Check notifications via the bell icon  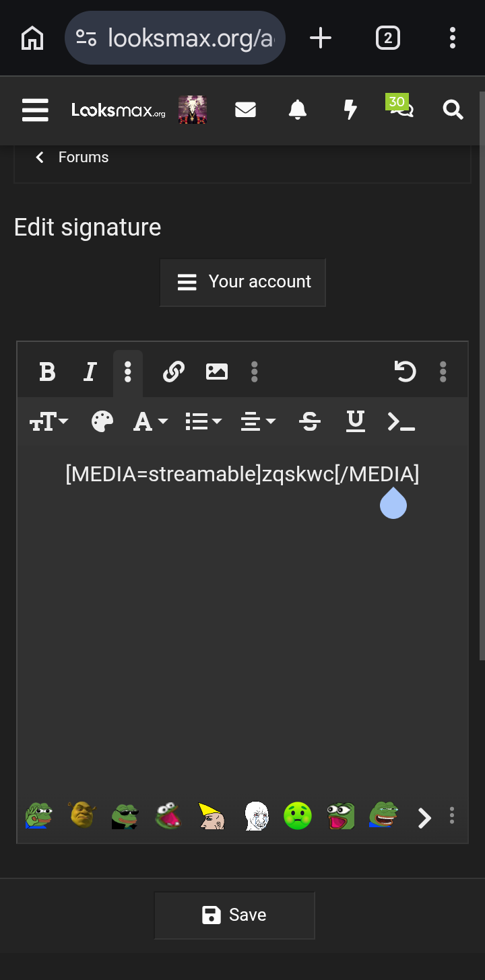[298, 110]
